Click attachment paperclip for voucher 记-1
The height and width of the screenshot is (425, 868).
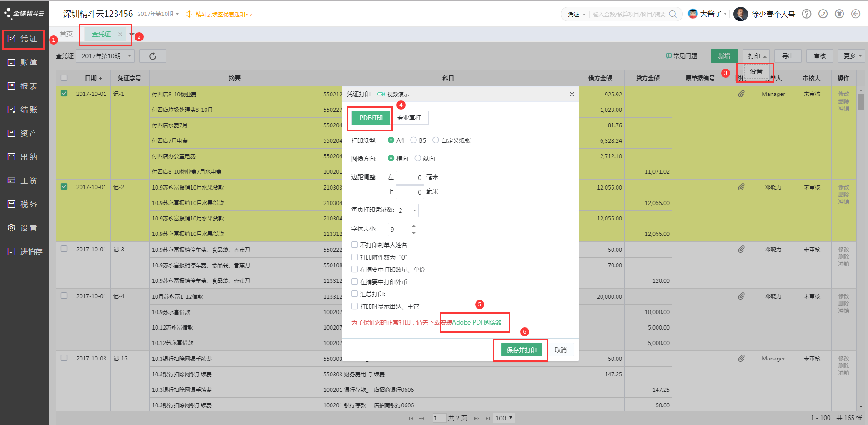click(x=741, y=94)
